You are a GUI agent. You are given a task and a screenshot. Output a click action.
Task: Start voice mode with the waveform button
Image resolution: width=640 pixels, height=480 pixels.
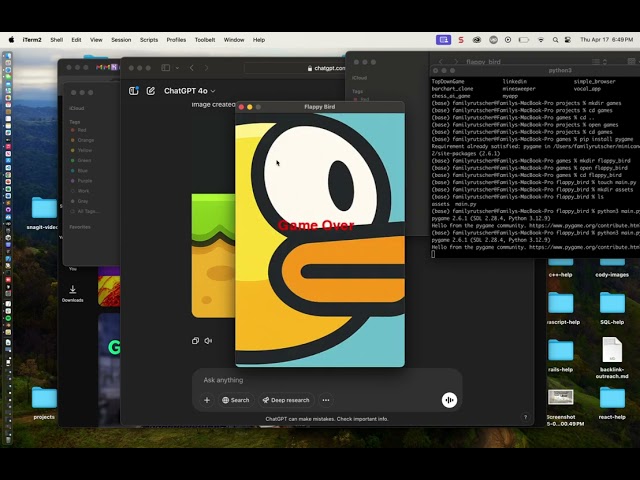pyautogui.click(x=449, y=400)
